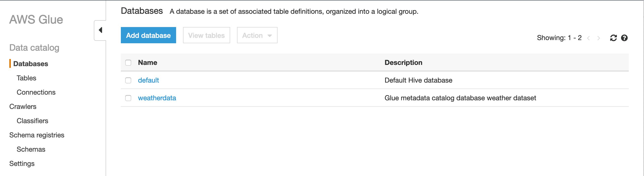
Task: Select the weatherdata database checkbox
Action: (128, 98)
